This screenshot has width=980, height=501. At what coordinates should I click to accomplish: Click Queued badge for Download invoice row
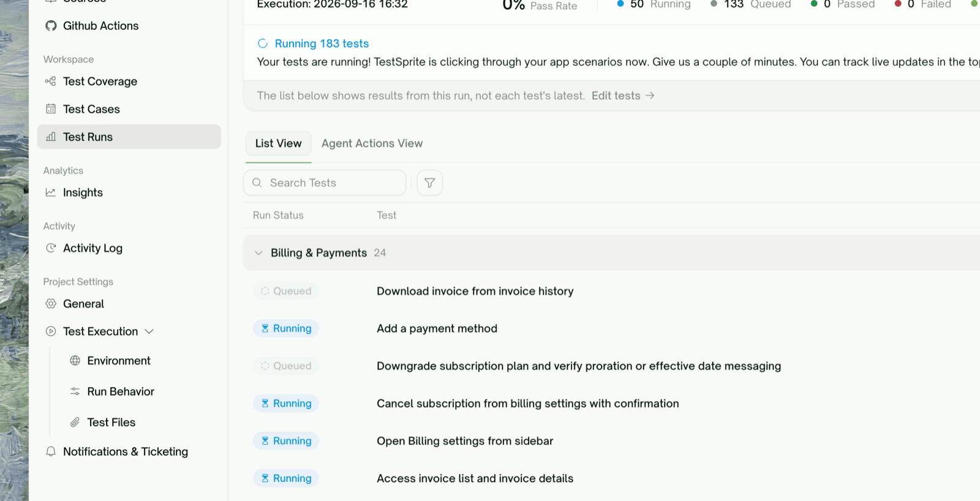click(286, 291)
